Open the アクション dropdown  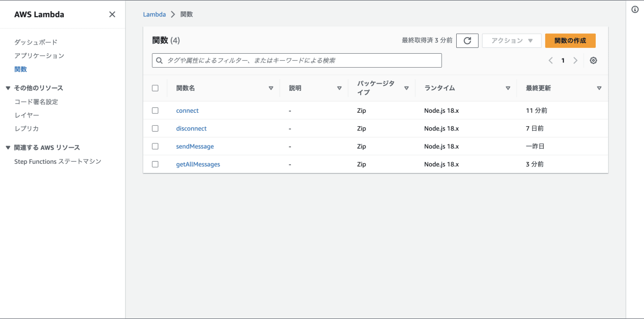[511, 41]
